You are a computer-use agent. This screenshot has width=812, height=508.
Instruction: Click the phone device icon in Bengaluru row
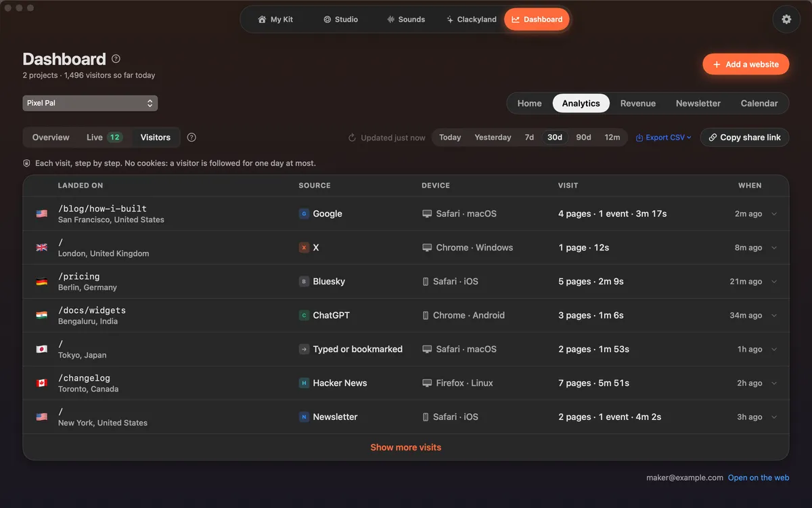(426, 316)
